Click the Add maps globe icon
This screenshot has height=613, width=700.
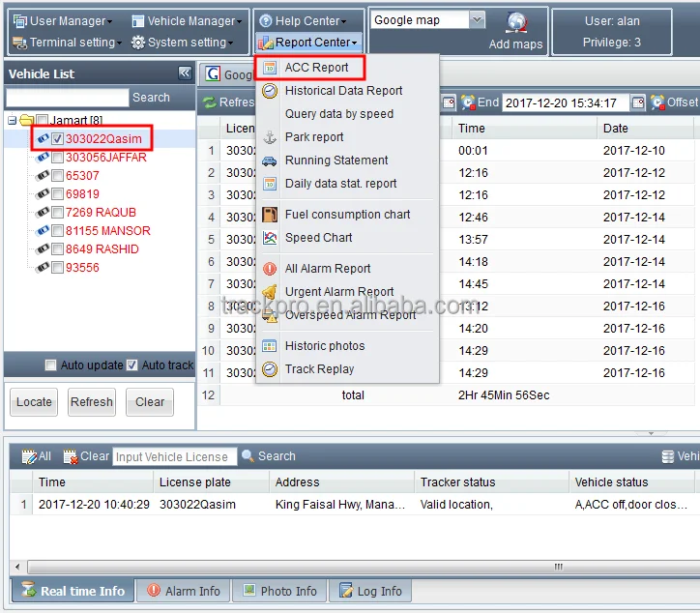[515, 23]
